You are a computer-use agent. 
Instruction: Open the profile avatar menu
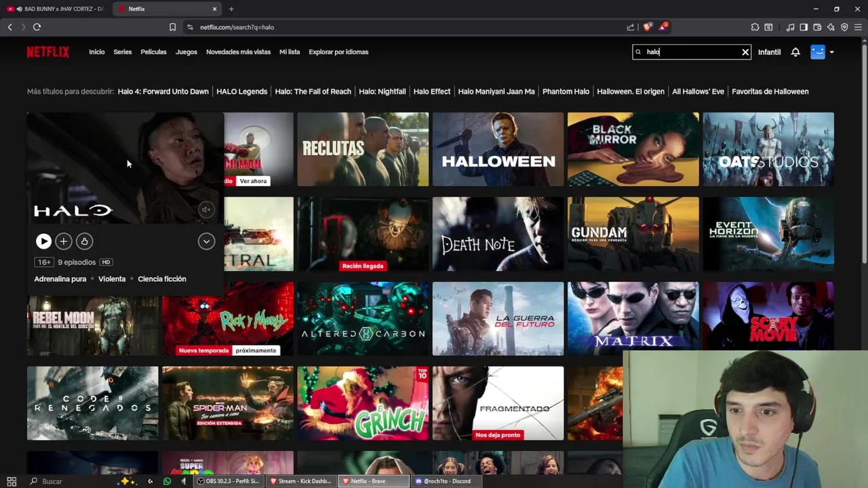point(818,52)
